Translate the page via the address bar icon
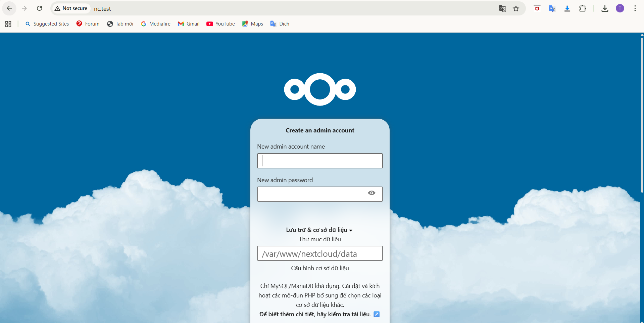Screen dimensions: 644x323 coord(502,8)
